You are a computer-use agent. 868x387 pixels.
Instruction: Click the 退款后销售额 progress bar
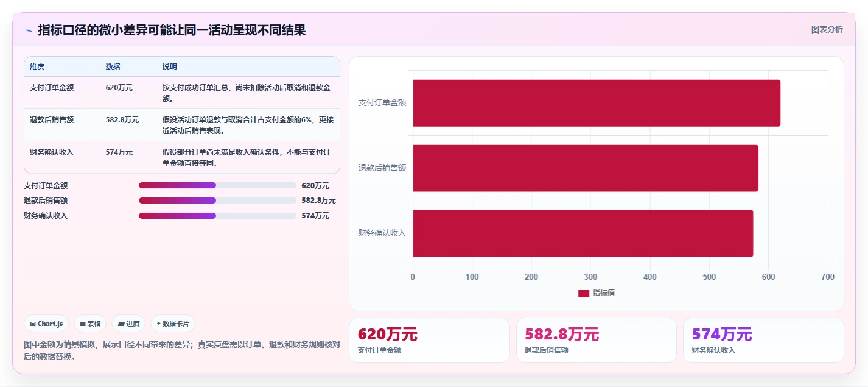pyautogui.click(x=217, y=200)
